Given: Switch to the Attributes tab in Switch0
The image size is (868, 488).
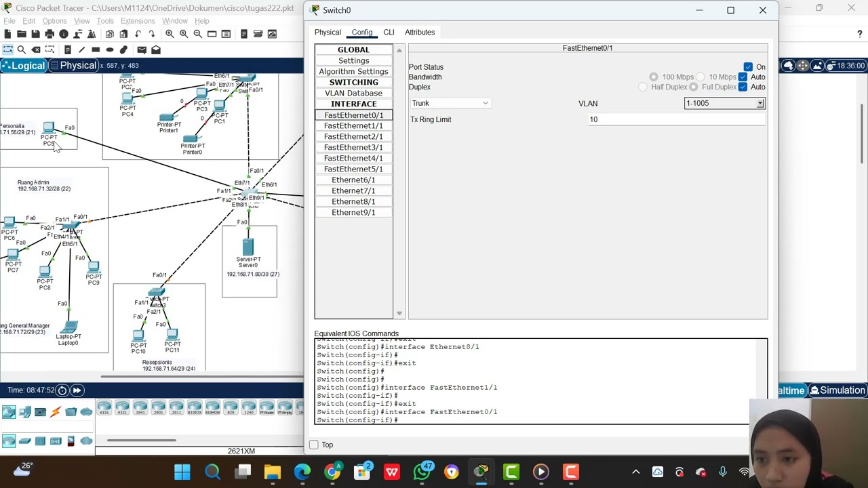Looking at the screenshot, I should tap(420, 33).
